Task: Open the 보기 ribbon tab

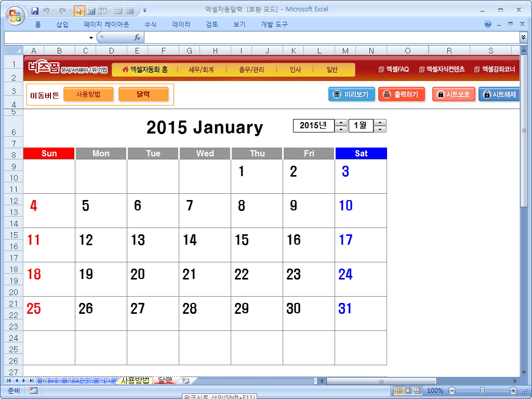Action: click(x=239, y=24)
